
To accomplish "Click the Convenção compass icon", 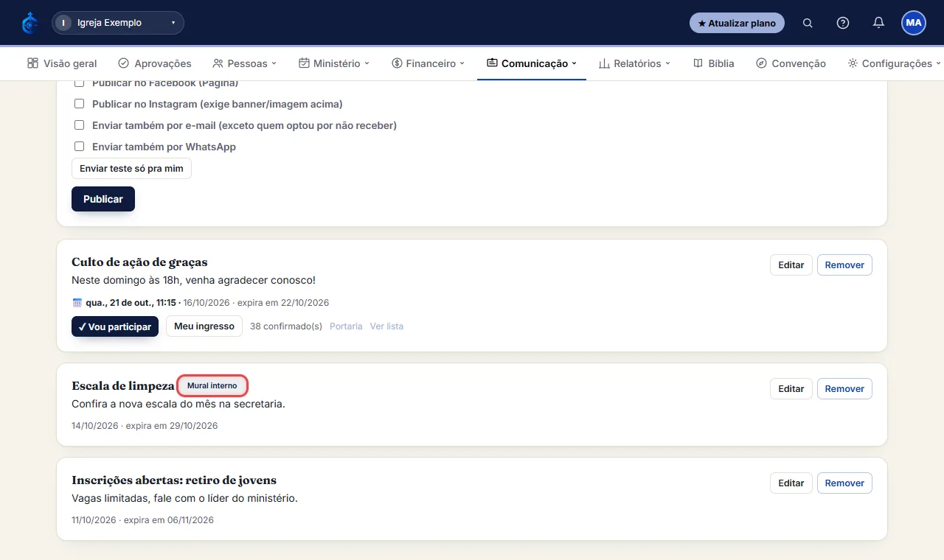I will click(x=762, y=63).
